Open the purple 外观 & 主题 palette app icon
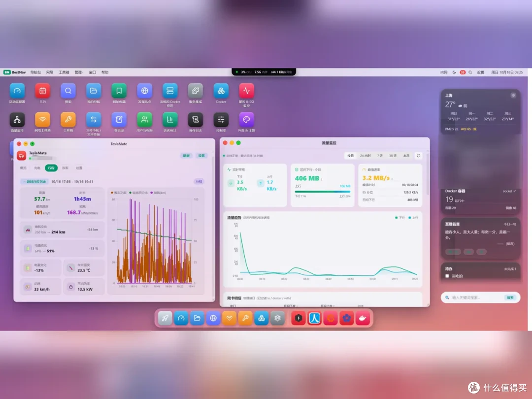This screenshot has width=532, height=399. [x=246, y=120]
